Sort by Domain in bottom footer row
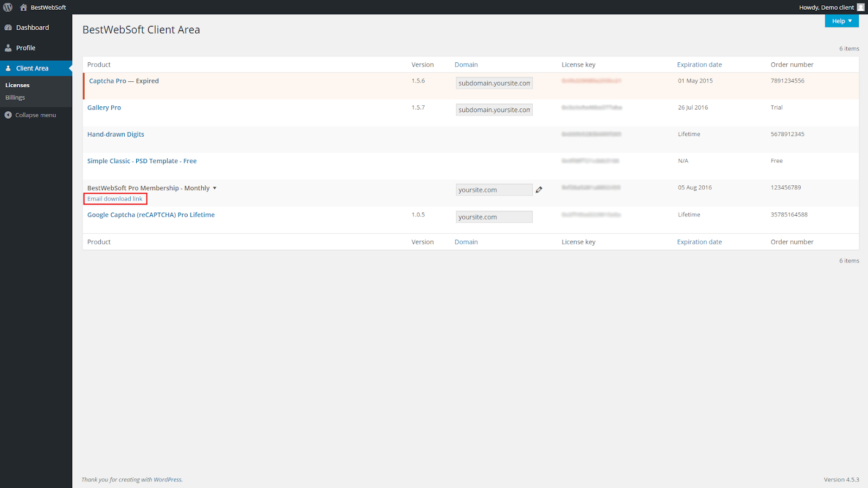 [x=466, y=242]
